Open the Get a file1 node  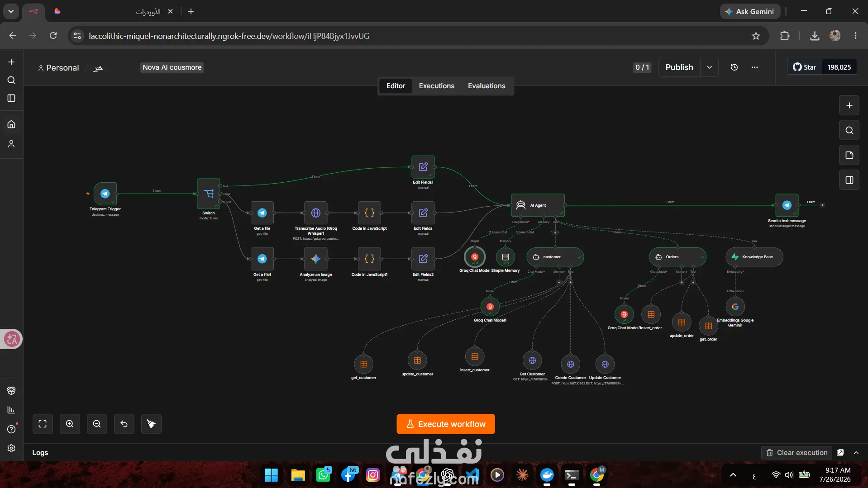262,259
